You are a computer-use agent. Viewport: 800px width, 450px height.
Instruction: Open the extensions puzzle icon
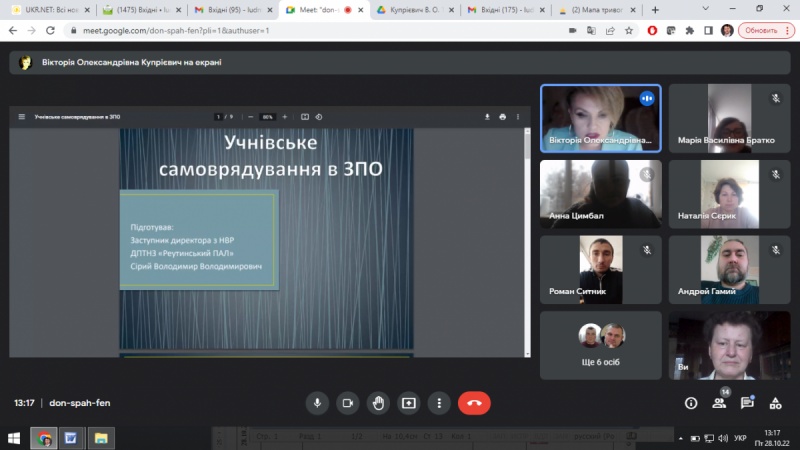point(690,31)
